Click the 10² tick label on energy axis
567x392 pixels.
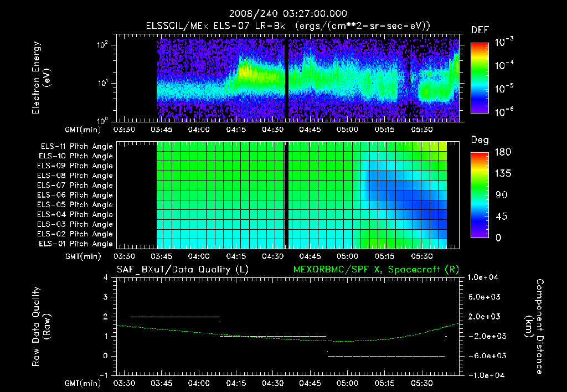pyautogui.click(x=102, y=45)
